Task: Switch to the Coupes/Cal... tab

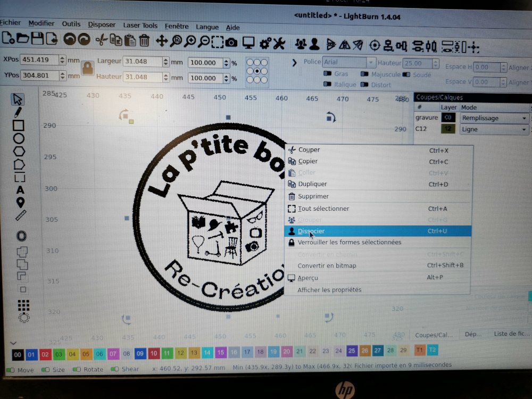Action: pos(434,335)
